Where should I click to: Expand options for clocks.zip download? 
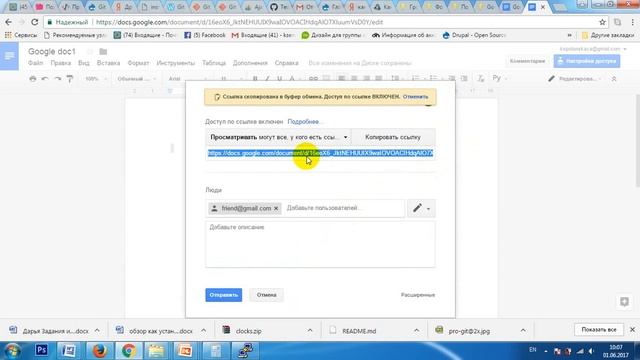[x=310, y=330]
